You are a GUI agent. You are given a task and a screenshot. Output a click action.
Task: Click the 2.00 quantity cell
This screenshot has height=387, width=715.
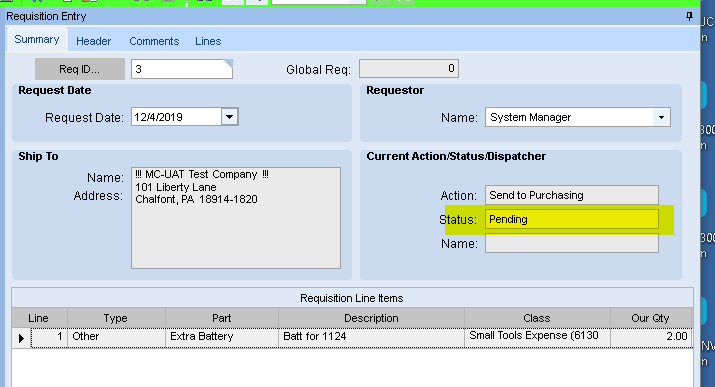[652, 338]
